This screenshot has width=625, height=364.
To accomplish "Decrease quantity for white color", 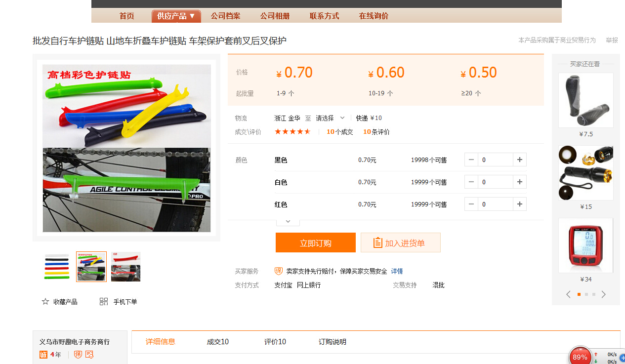I will (471, 182).
